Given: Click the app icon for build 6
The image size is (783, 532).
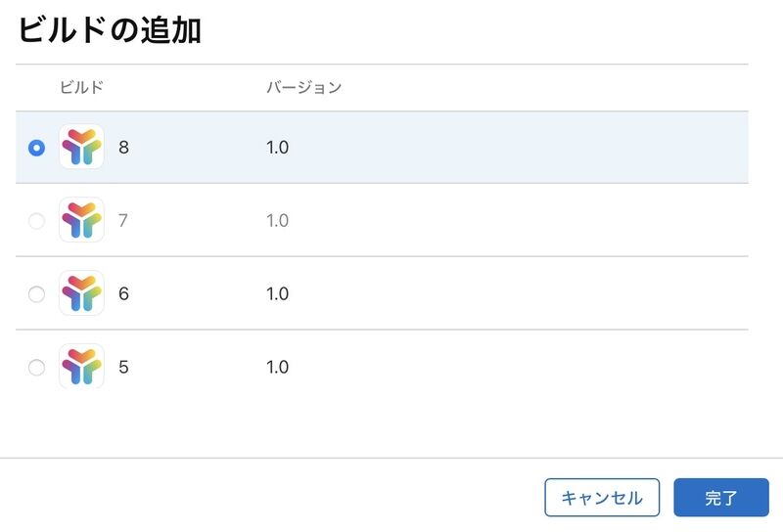Looking at the screenshot, I should [x=81, y=293].
